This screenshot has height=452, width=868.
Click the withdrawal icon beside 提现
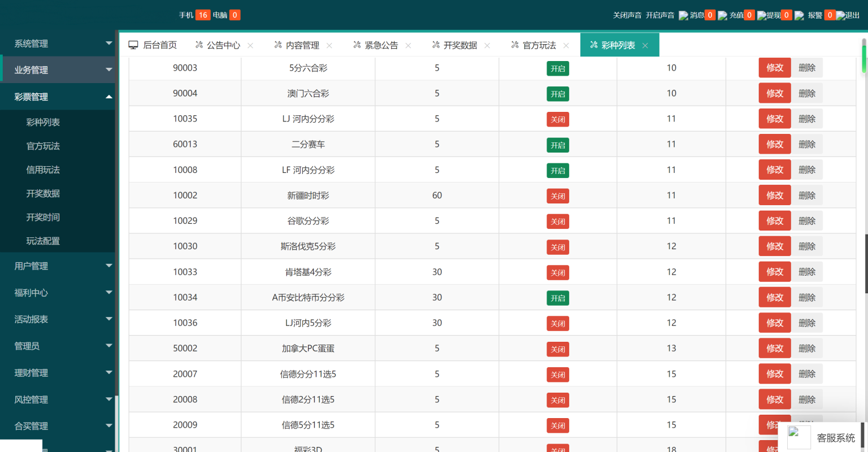point(762,16)
